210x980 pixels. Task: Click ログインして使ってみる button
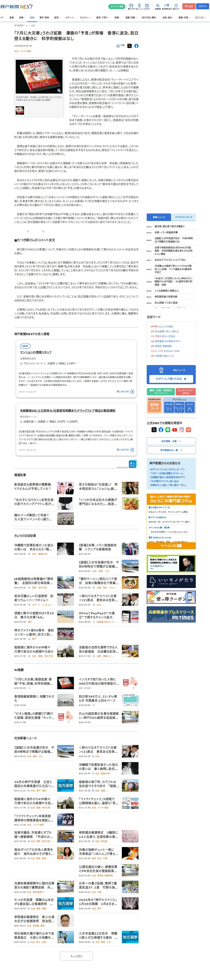[171, 379]
